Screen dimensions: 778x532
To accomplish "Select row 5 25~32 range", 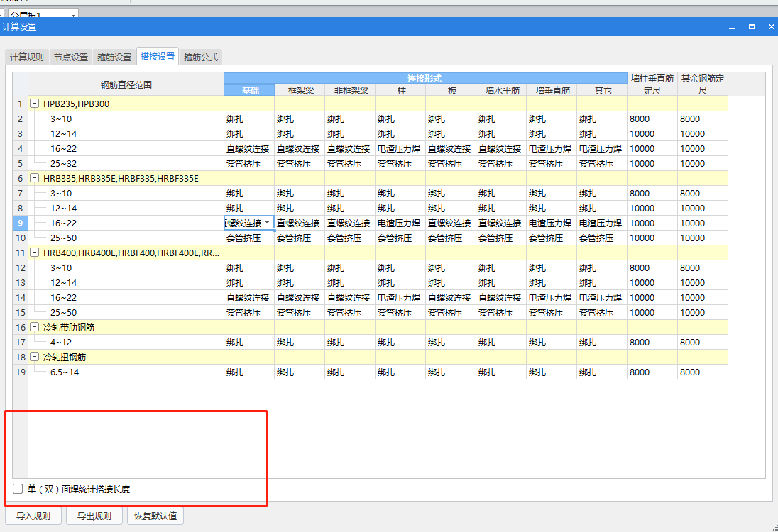I will [x=126, y=164].
